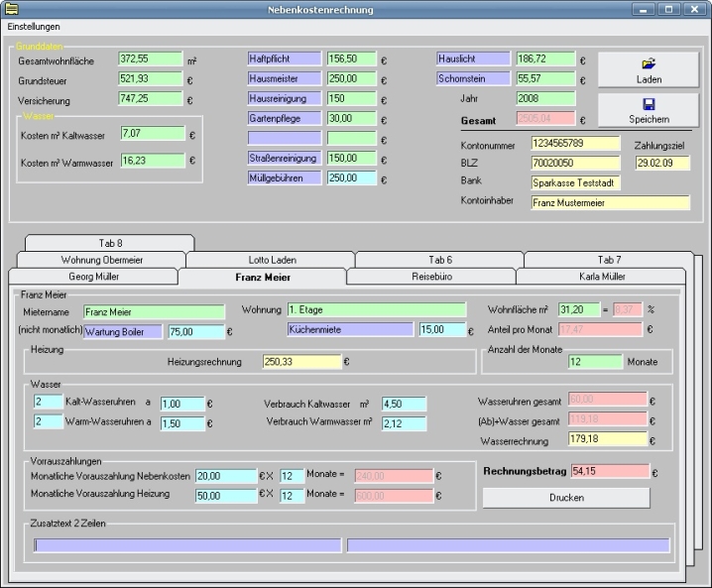Select the Zahlungsziel date field
Screen dimensions: 712x588
[x=661, y=163]
